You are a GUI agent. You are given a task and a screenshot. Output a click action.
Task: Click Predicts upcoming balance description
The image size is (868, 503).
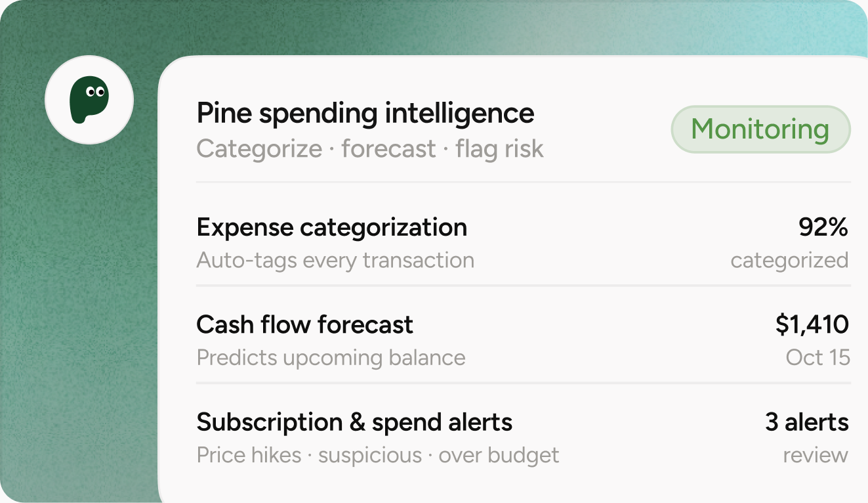click(331, 358)
